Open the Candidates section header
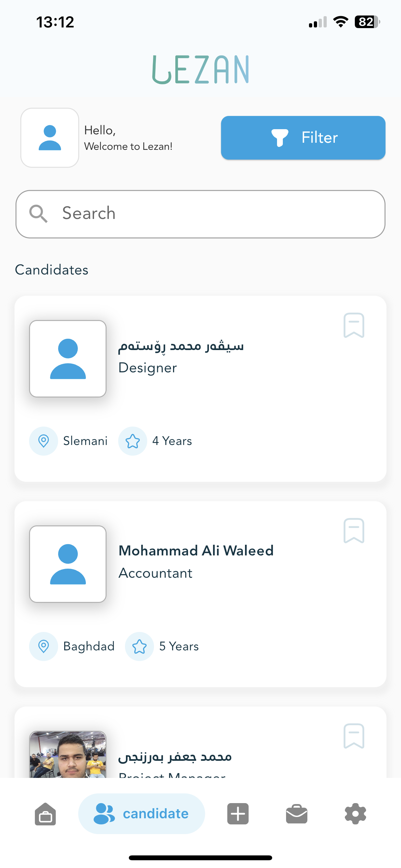The height and width of the screenshot is (868, 401). [x=51, y=269]
